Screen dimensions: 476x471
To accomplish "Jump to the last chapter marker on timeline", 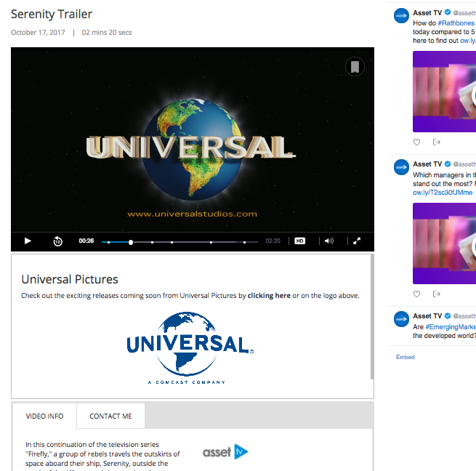I will pos(244,242).
